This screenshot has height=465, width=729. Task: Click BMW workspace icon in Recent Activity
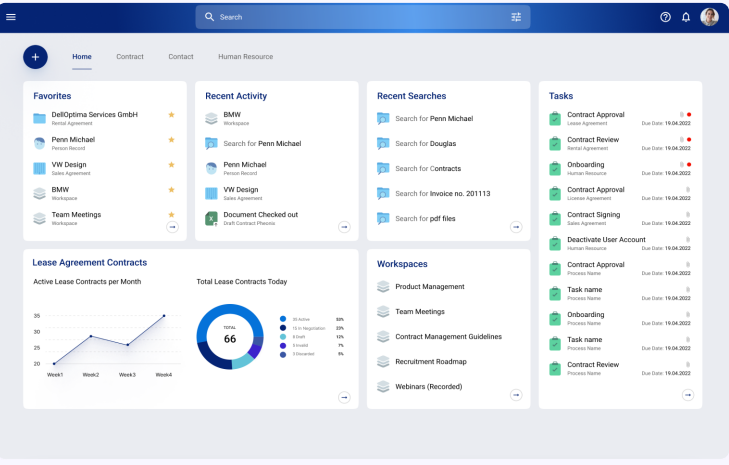[x=212, y=118]
